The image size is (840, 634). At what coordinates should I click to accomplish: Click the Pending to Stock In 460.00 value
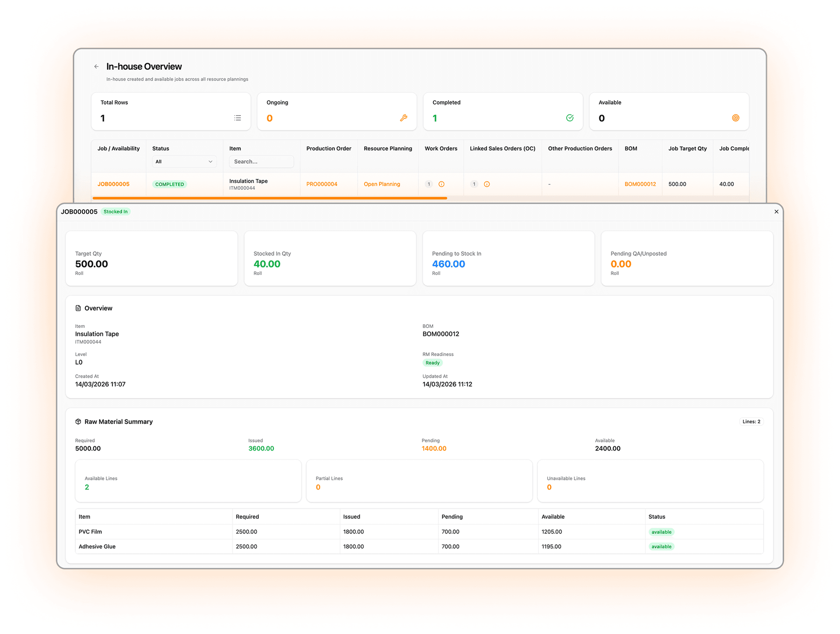click(x=448, y=264)
